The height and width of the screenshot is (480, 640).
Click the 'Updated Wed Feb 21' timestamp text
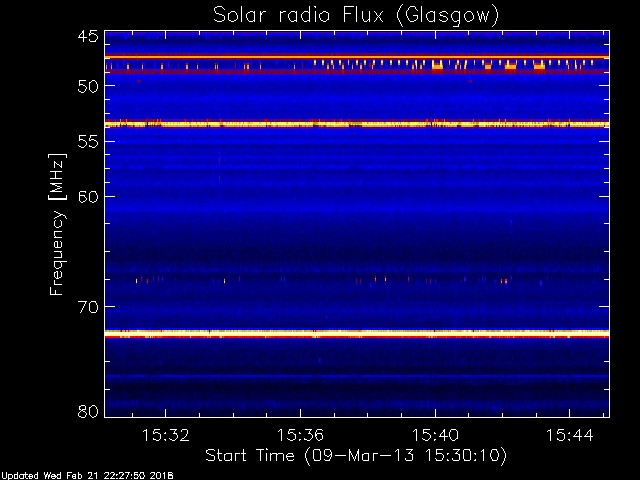click(x=87, y=476)
